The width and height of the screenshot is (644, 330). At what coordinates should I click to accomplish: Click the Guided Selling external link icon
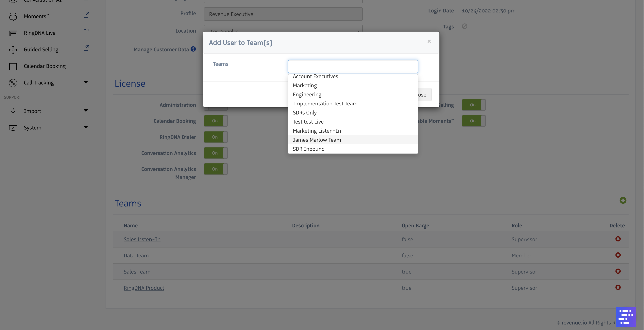(x=86, y=48)
